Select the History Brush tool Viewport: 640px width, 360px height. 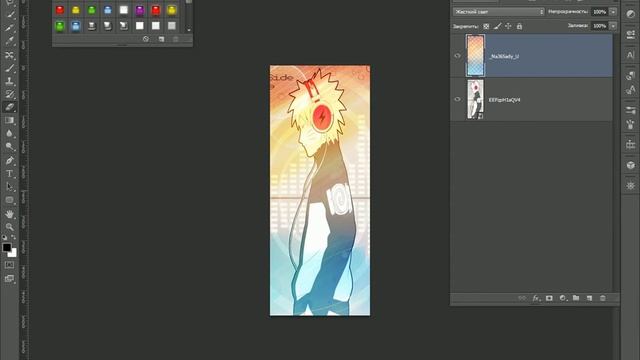point(9,94)
